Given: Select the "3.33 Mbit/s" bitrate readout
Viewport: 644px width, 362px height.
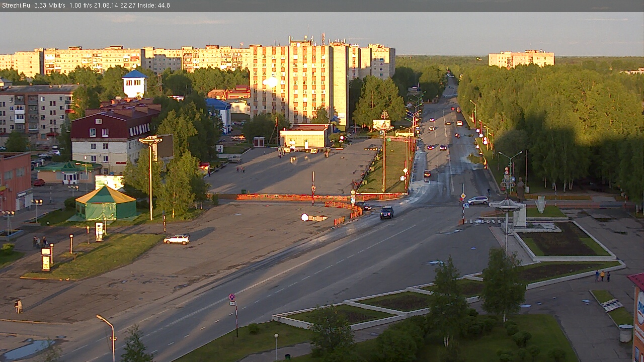Looking at the screenshot, I should click(x=50, y=6).
